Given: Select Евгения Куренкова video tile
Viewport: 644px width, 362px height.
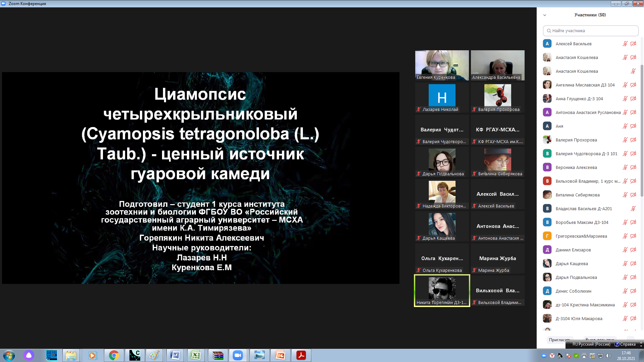Looking at the screenshot, I should pyautogui.click(x=442, y=65).
